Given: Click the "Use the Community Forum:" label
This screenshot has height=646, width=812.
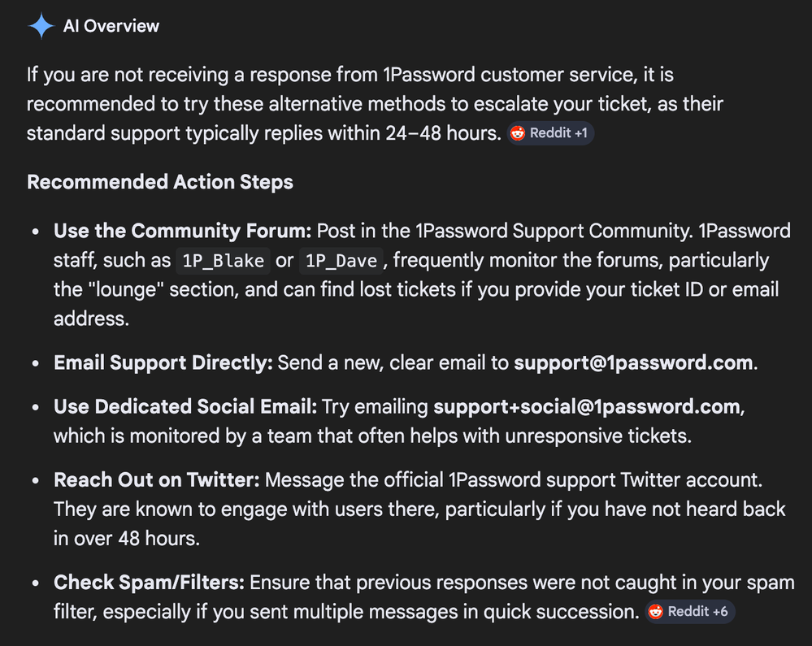Looking at the screenshot, I should [183, 232].
